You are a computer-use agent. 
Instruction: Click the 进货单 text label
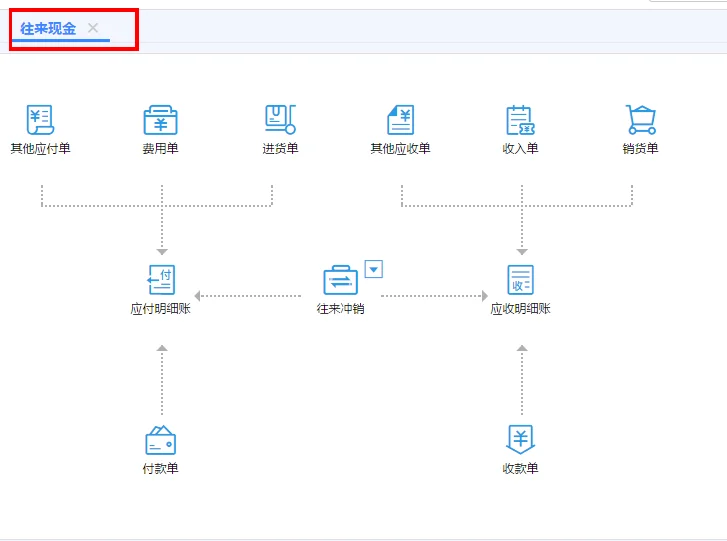(x=280, y=148)
